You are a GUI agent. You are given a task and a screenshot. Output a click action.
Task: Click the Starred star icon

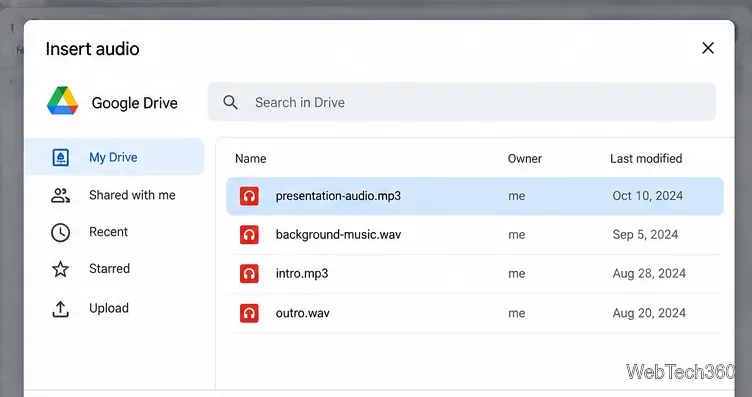(x=60, y=269)
